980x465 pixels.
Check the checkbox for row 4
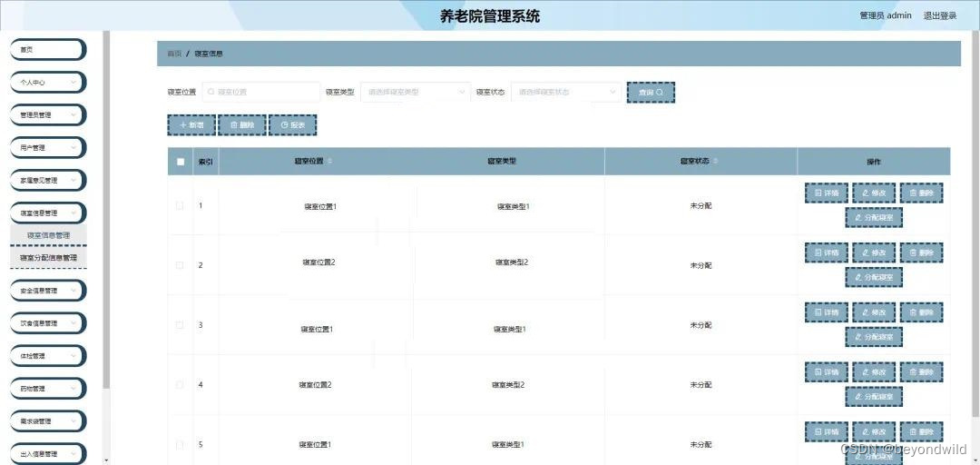(x=180, y=385)
